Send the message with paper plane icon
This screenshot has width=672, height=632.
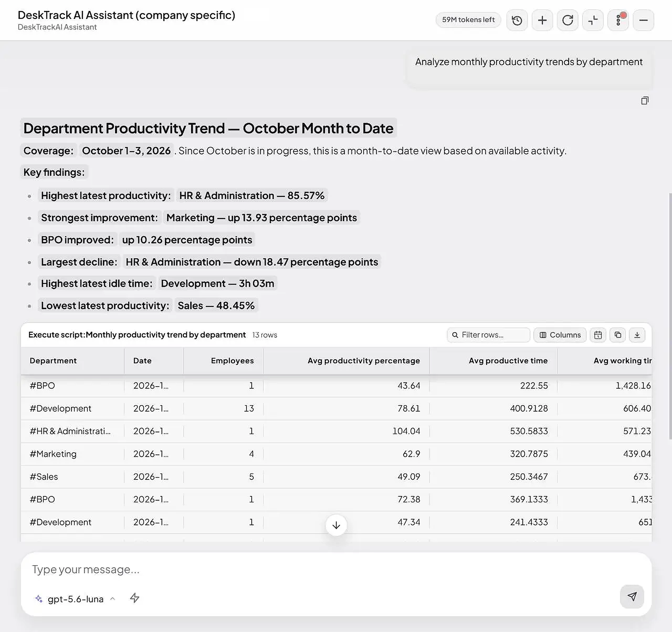[632, 597]
